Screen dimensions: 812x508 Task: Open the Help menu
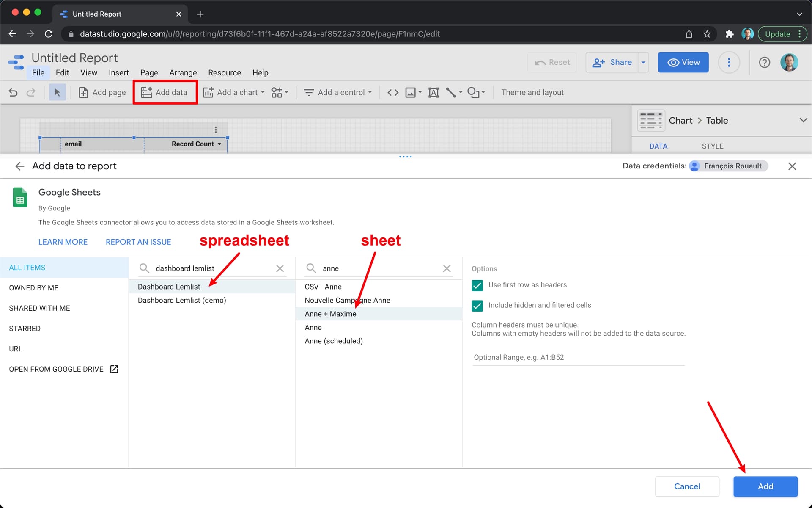coord(260,73)
